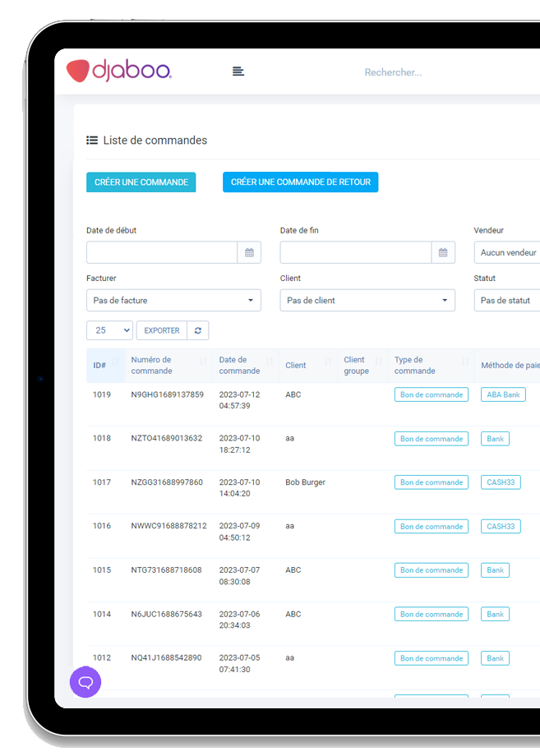Click the list icon beside Liste de commandes

pyautogui.click(x=91, y=141)
